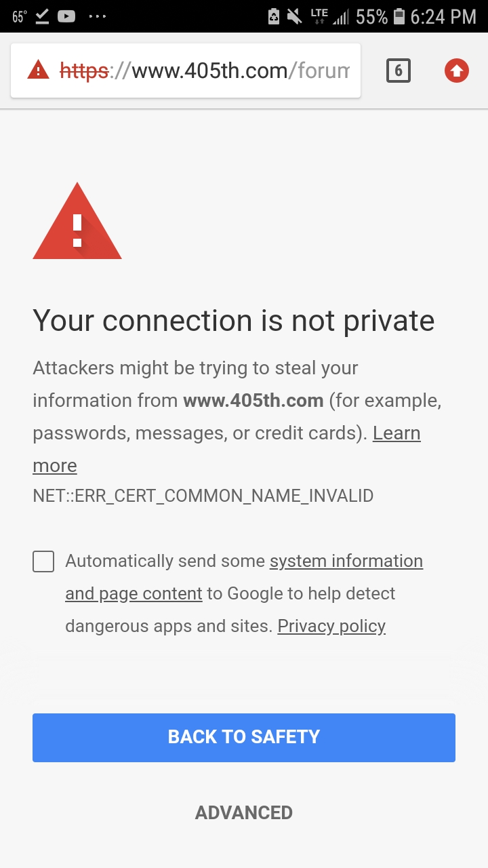Tap the three-dot overflow in status bar
The width and height of the screenshot is (488, 868).
tap(98, 16)
